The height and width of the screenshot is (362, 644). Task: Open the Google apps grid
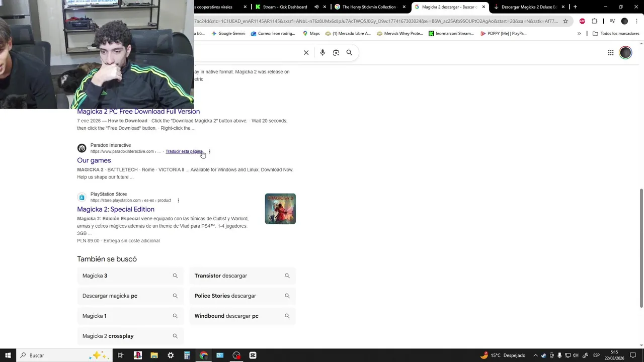610,53
